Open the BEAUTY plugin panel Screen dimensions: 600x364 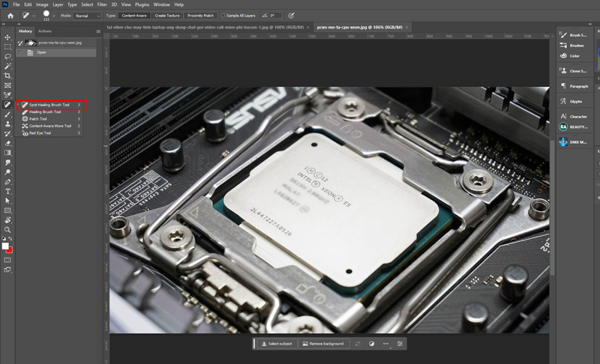click(x=573, y=127)
